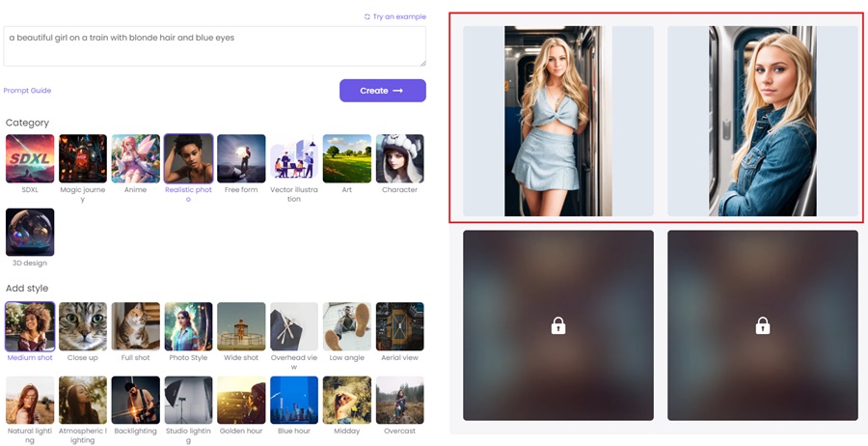This screenshot has width=868, height=446.
Task: Open generated image of girl in skirt
Action: [558, 121]
